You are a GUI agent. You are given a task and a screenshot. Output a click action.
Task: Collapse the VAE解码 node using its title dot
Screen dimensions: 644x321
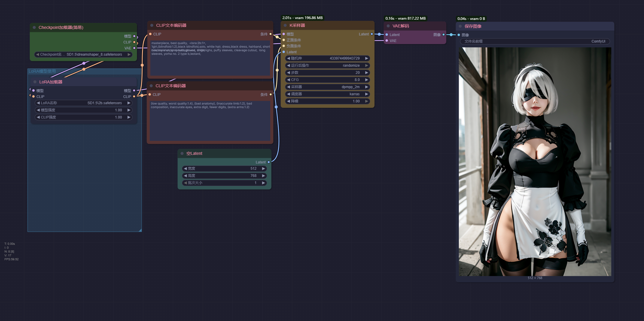pos(388,26)
